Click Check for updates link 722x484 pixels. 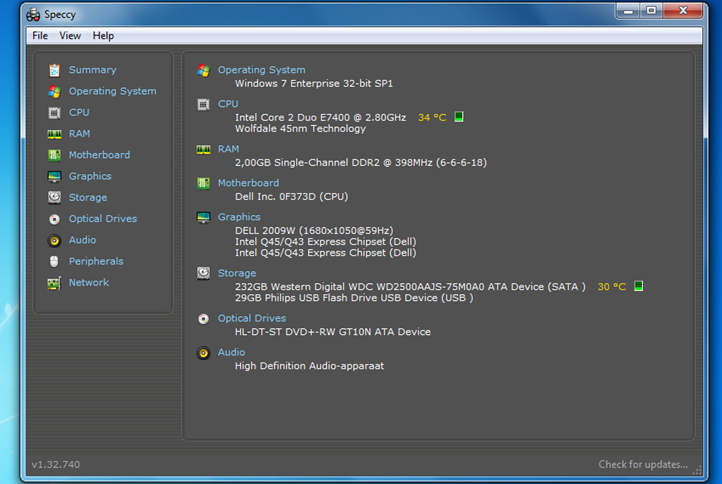(x=643, y=464)
